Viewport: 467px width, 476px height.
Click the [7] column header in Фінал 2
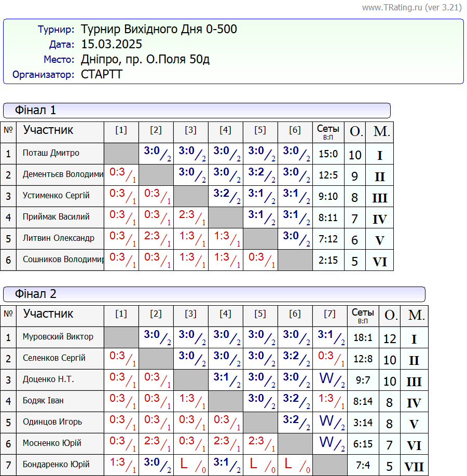pyautogui.click(x=329, y=314)
